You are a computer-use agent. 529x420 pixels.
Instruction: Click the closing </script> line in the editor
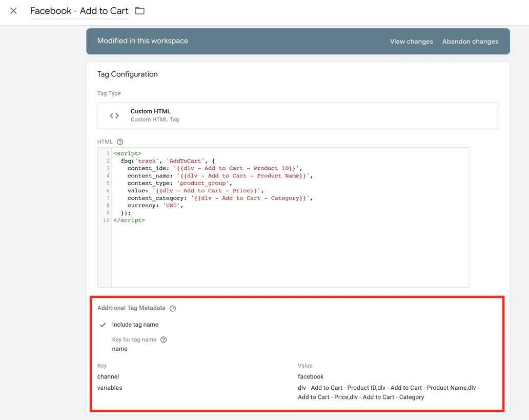(129, 220)
